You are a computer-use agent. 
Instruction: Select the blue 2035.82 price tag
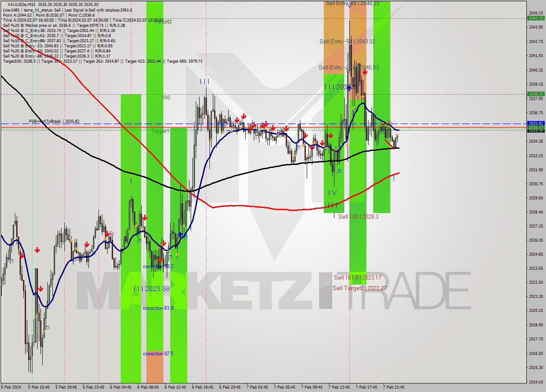536,123
